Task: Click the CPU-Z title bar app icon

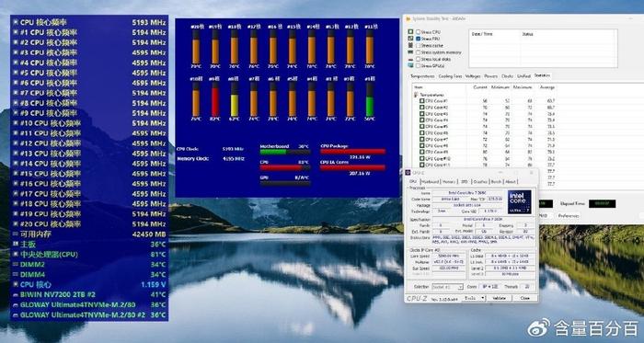Action: [x=408, y=173]
